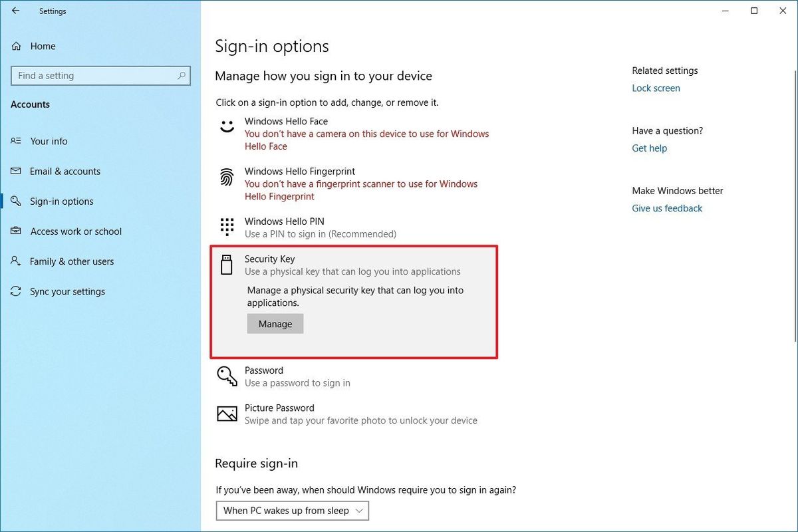Select the Picture Password icon

click(x=226, y=414)
